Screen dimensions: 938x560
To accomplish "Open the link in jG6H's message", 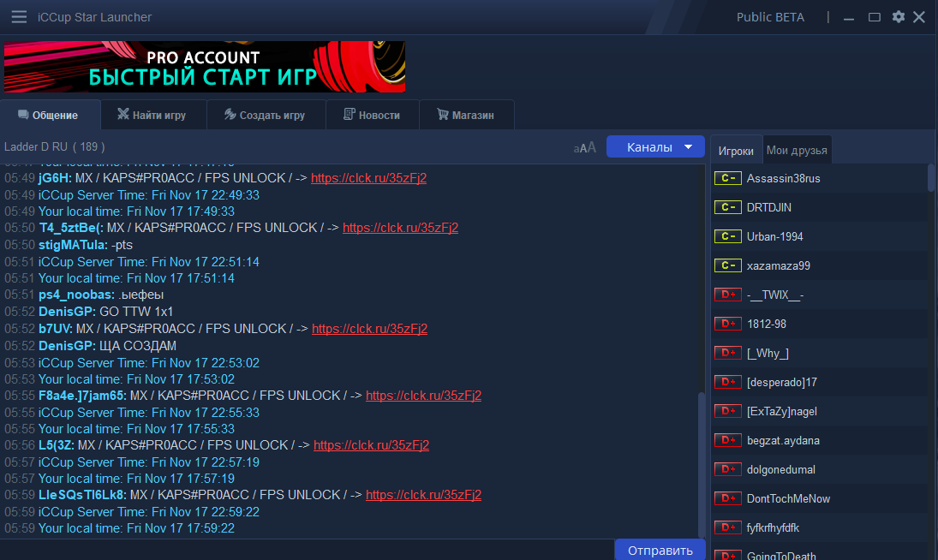I will click(x=368, y=178).
